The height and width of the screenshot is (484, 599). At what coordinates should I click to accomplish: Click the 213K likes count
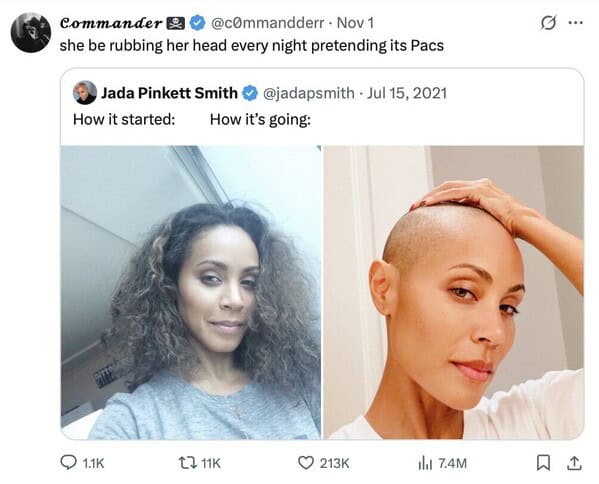point(335,463)
